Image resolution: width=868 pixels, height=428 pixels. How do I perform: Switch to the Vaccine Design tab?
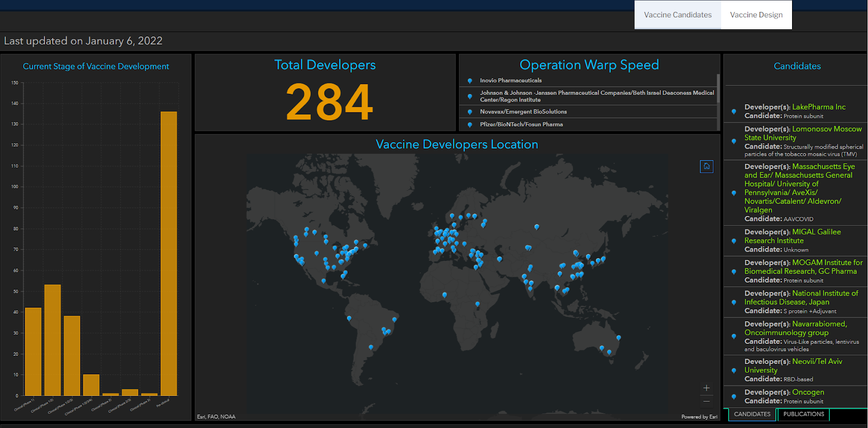tap(756, 15)
